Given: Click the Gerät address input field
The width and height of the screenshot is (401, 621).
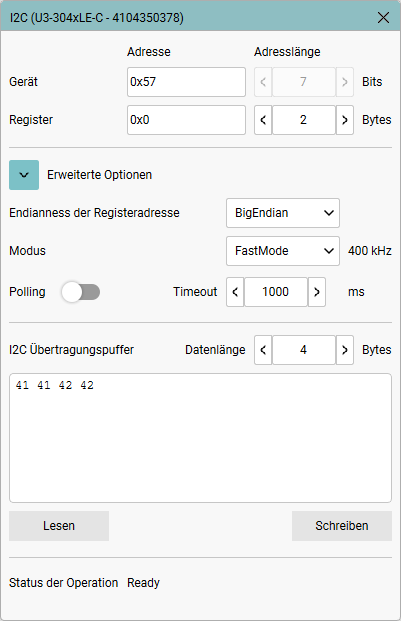Looking at the screenshot, I should click(x=186, y=82).
